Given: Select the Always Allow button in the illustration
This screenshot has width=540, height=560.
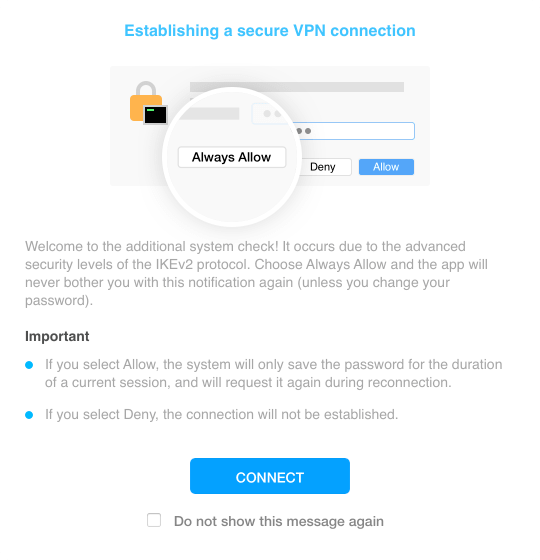Looking at the screenshot, I should pos(232,157).
